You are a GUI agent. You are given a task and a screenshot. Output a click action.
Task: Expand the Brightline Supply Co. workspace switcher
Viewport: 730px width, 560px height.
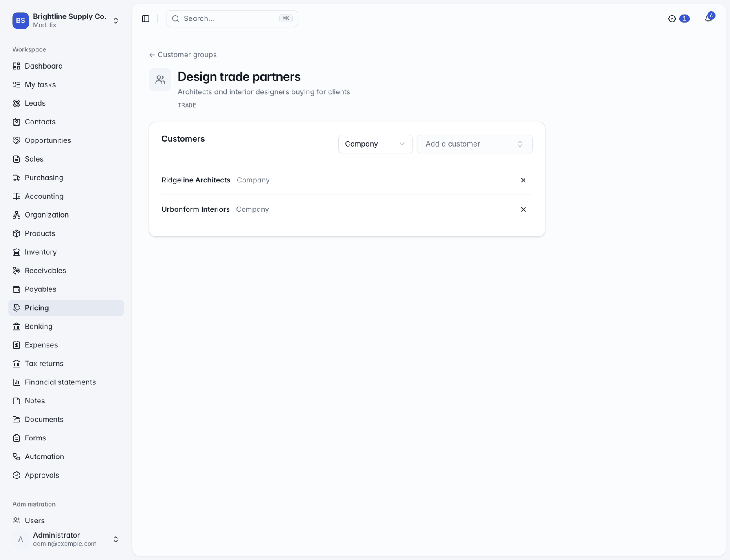[x=66, y=20]
